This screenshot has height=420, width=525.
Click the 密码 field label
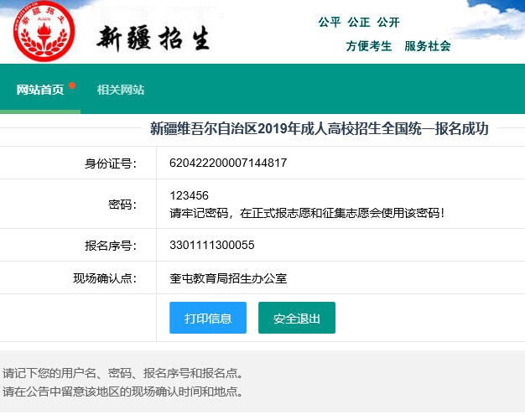click(122, 204)
